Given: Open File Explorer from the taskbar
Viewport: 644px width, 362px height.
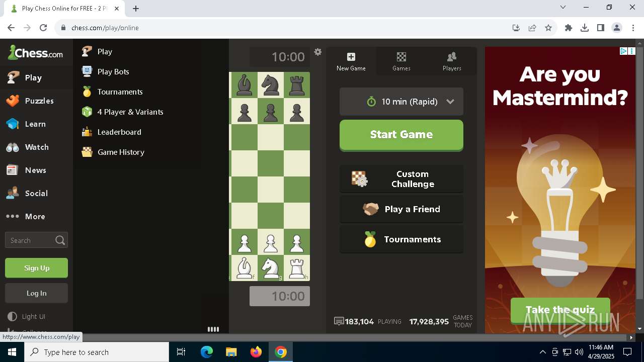Looking at the screenshot, I should [231, 352].
